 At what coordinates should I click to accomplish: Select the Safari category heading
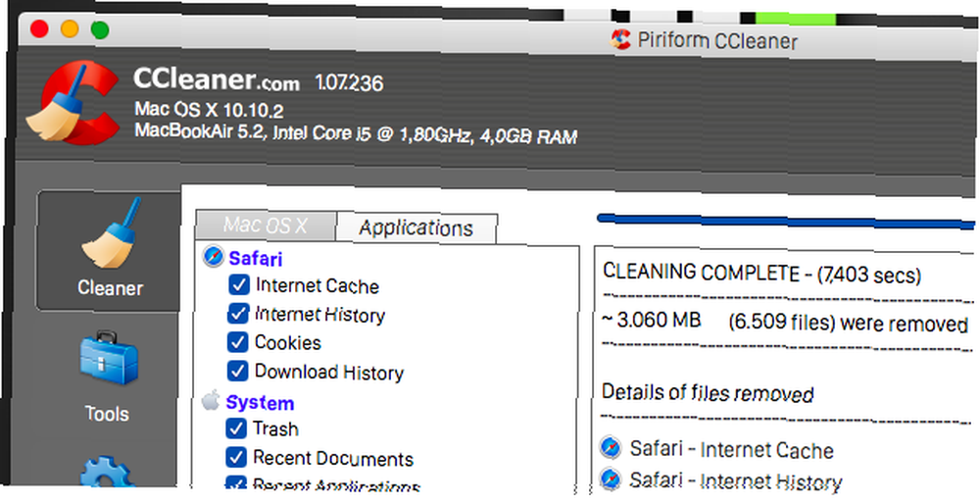256,258
